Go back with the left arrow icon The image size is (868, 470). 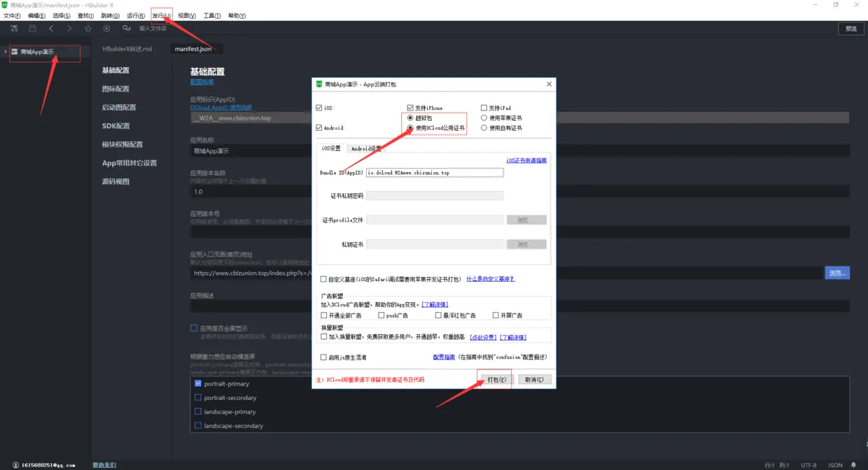click(x=51, y=28)
